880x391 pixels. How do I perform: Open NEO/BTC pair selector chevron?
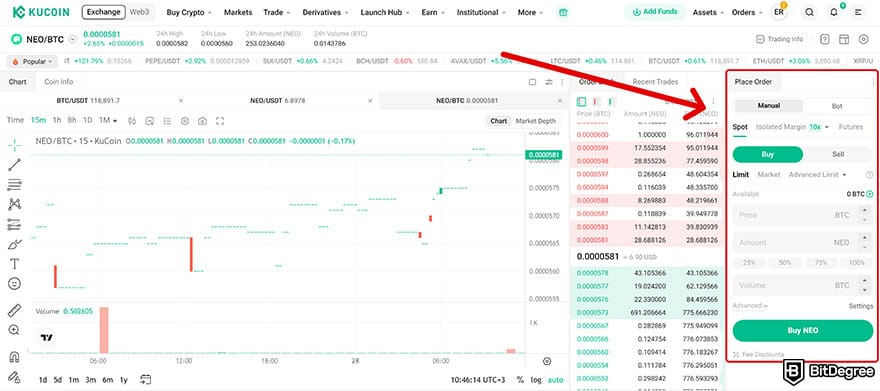click(72, 39)
